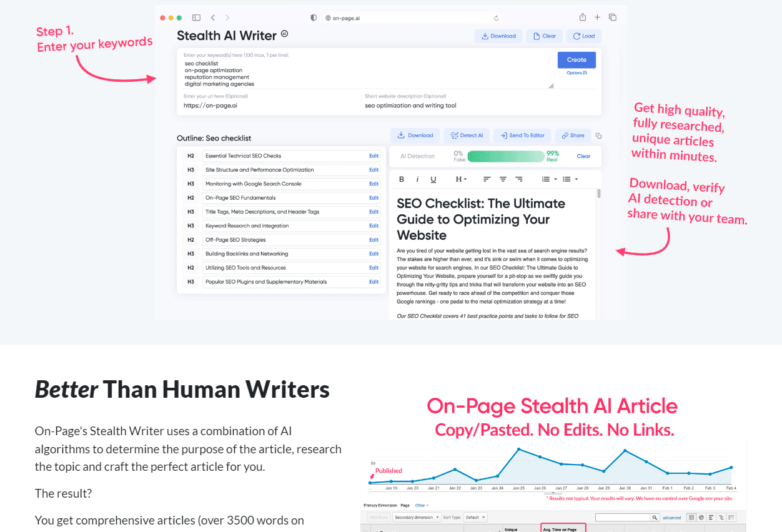Click the Plot Rows button
This screenshot has width=782, height=532.
(x=379, y=517)
